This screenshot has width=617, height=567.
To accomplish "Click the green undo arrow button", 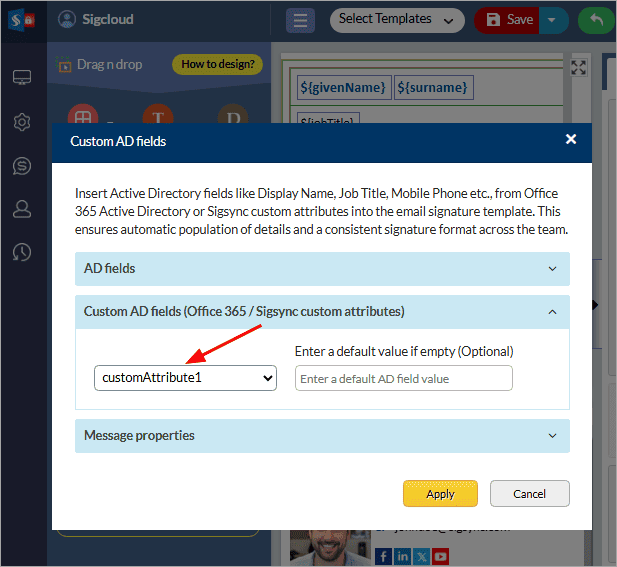I will pos(597,20).
